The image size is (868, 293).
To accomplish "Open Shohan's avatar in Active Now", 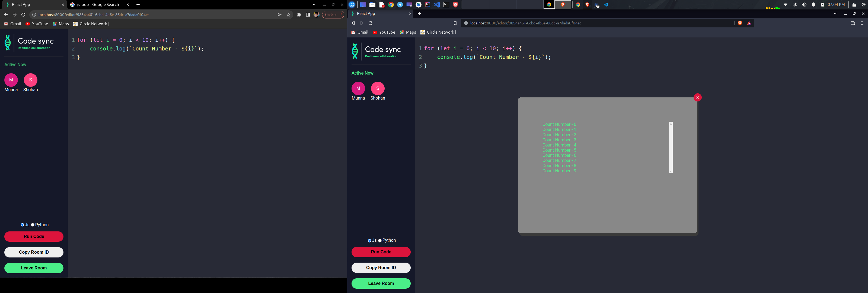I will (30, 80).
